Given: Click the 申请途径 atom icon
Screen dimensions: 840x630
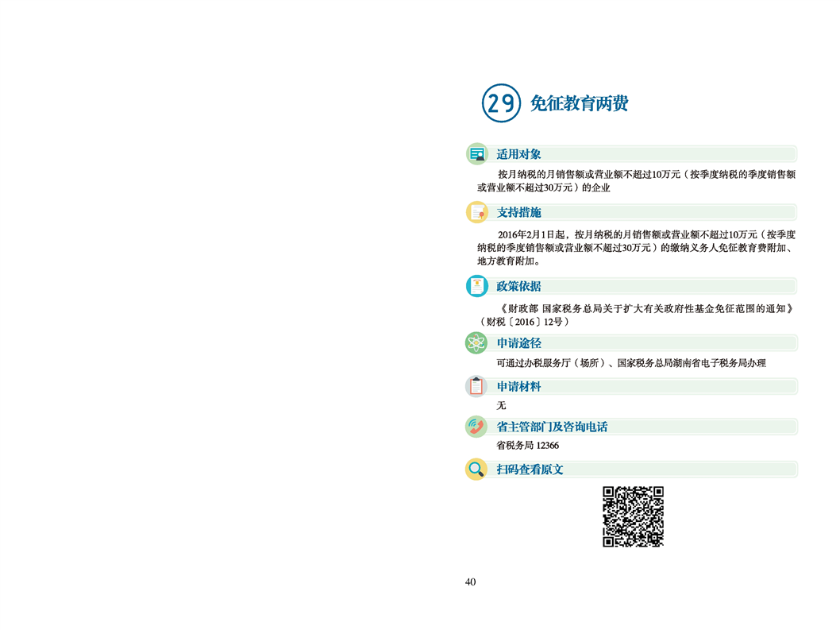Looking at the screenshot, I should point(476,342).
